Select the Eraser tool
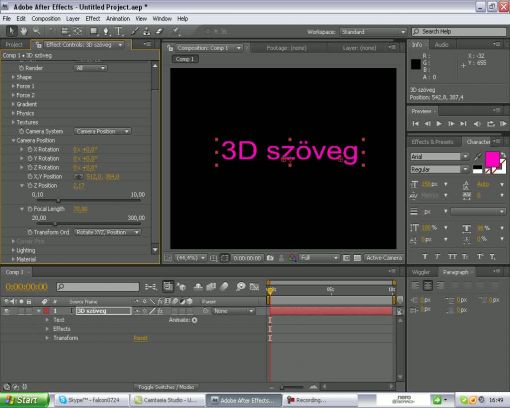 click(159, 31)
